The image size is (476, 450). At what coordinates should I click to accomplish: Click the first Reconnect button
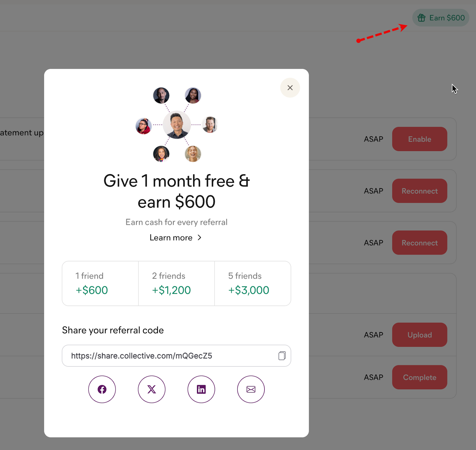click(x=419, y=191)
